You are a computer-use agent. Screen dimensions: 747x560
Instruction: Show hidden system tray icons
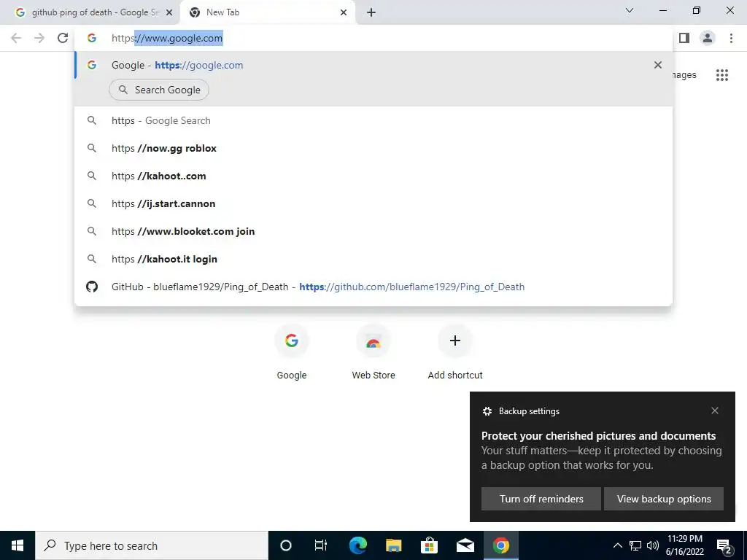pyautogui.click(x=617, y=545)
